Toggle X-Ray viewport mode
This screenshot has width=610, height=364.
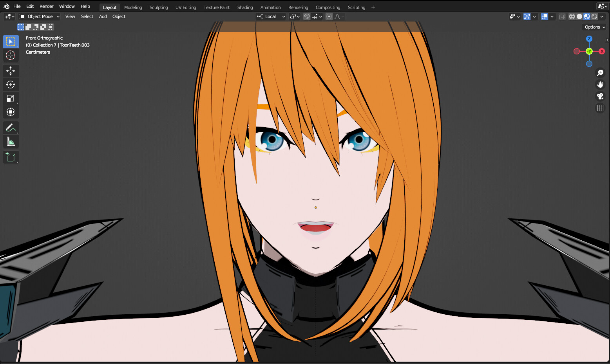[562, 16]
